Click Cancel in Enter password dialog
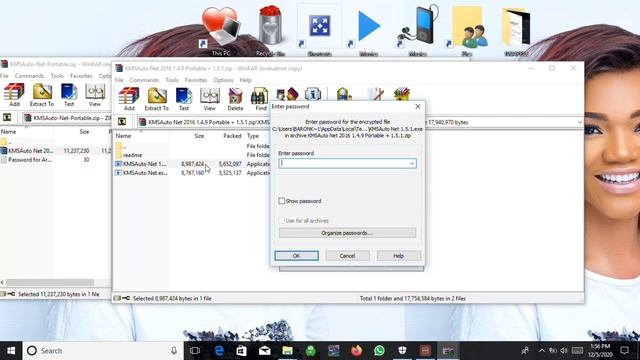 tap(347, 256)
